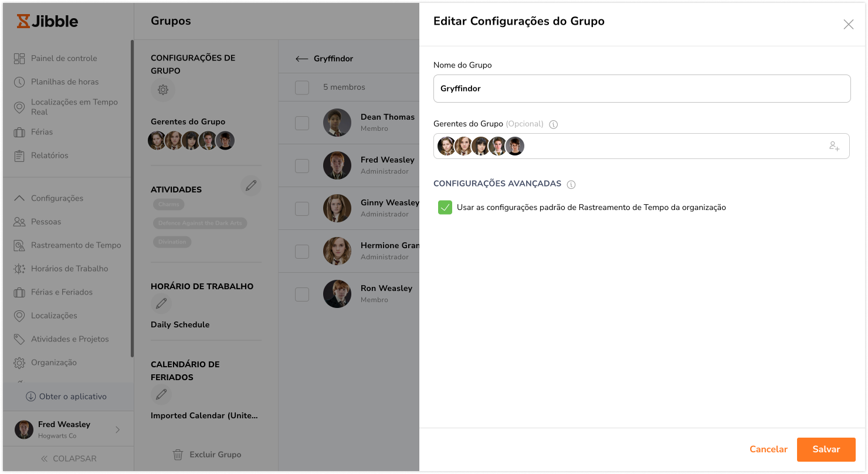Click the Divination activity tag
868x474 pixels.
[172, 242]
